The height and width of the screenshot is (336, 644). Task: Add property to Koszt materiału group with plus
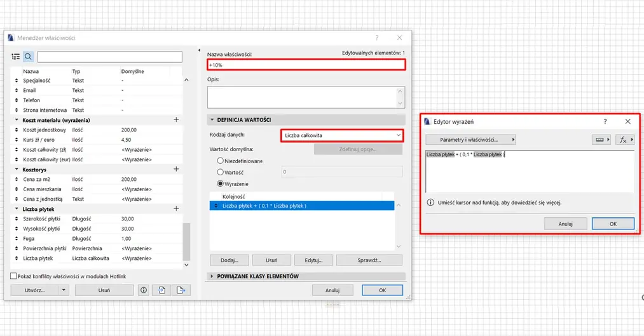point(176,120)
